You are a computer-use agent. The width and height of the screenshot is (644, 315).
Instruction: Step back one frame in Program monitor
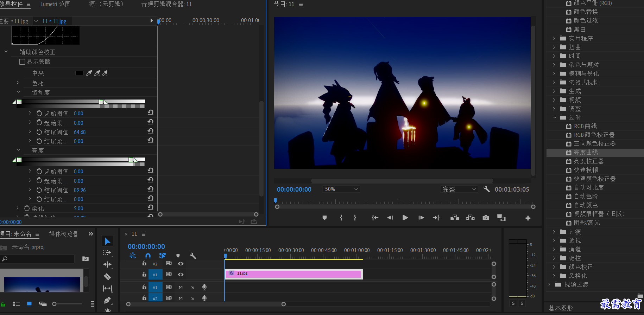click(390, 218)
